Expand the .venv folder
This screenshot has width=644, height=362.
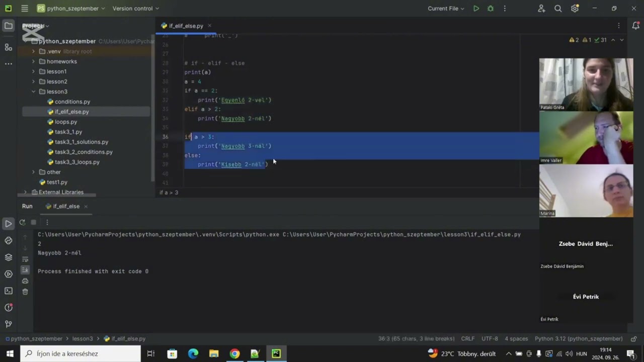tap(34, 51)
